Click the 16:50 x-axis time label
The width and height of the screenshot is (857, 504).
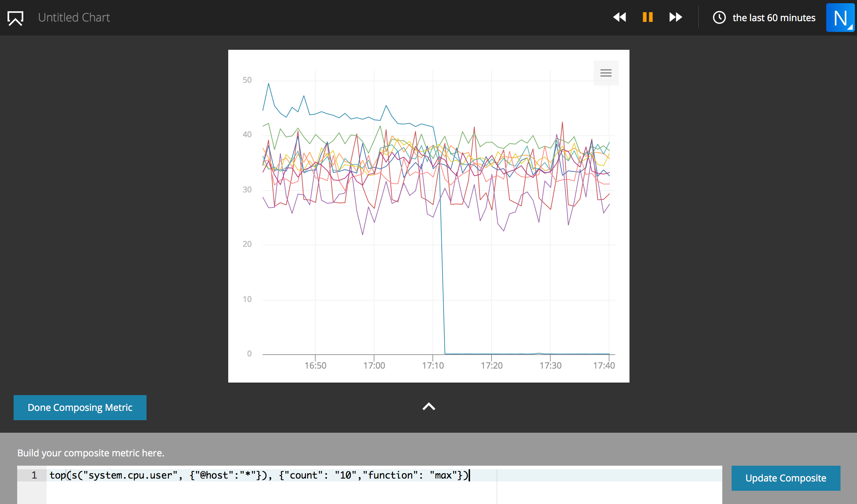(315, 365)
